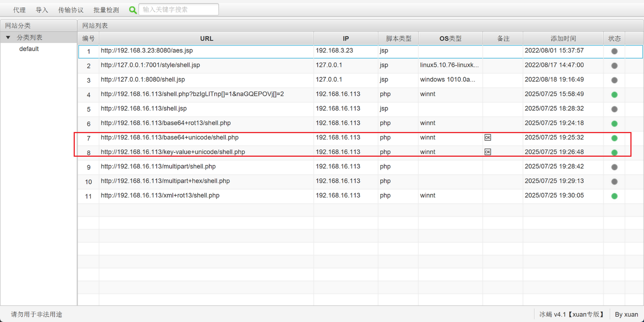Click OS cell windows 1010.0a...

pos(448,79)
